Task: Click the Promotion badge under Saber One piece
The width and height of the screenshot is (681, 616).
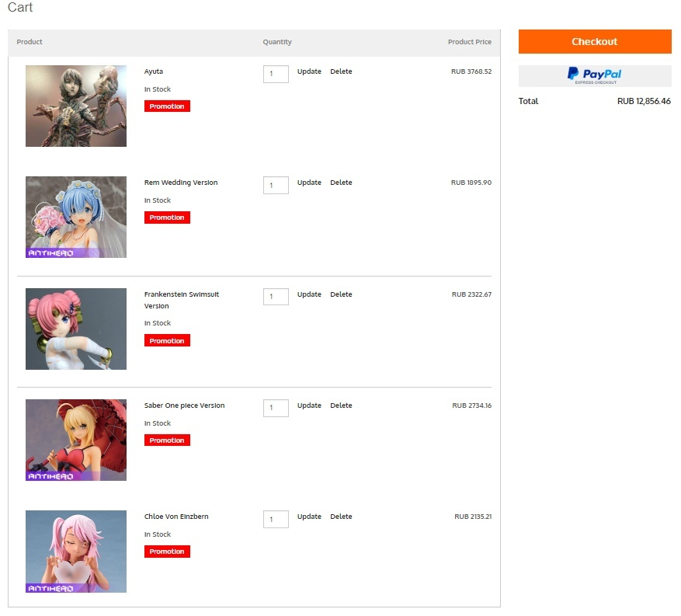Action: (x=167, y=440)
